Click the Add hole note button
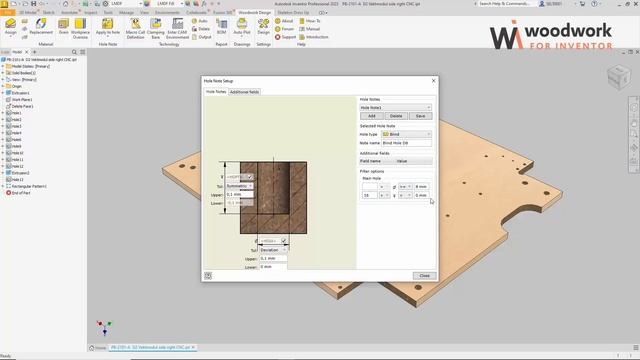 coord(371,116)
